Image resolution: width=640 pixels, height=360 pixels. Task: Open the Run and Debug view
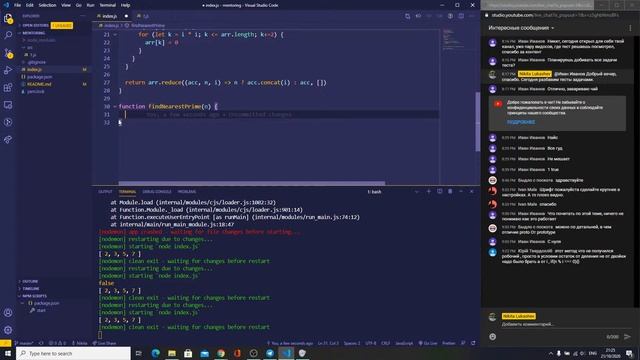pyautogui.click(x=8, y=70)
